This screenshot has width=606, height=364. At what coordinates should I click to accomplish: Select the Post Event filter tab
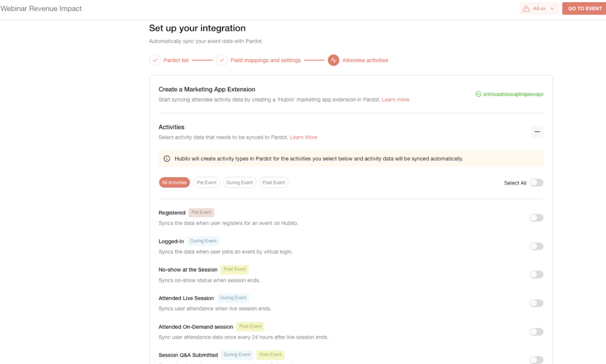tap(274, 182)
